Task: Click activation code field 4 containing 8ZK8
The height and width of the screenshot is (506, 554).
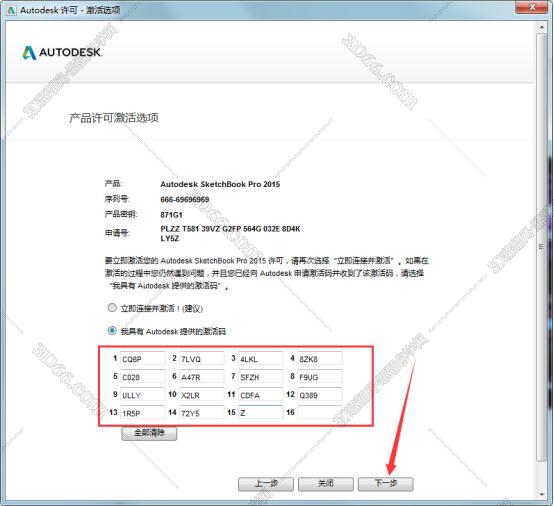Action: 320,359
